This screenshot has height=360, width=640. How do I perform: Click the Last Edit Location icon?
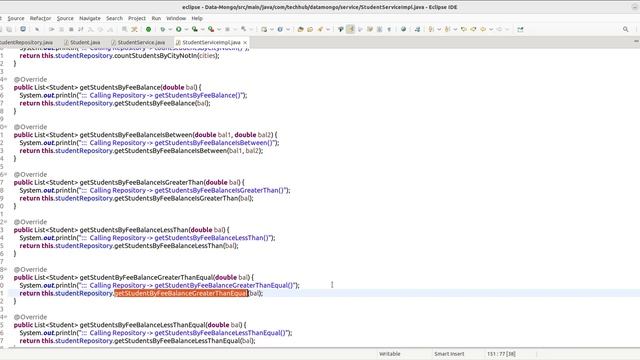click(464, 29)
